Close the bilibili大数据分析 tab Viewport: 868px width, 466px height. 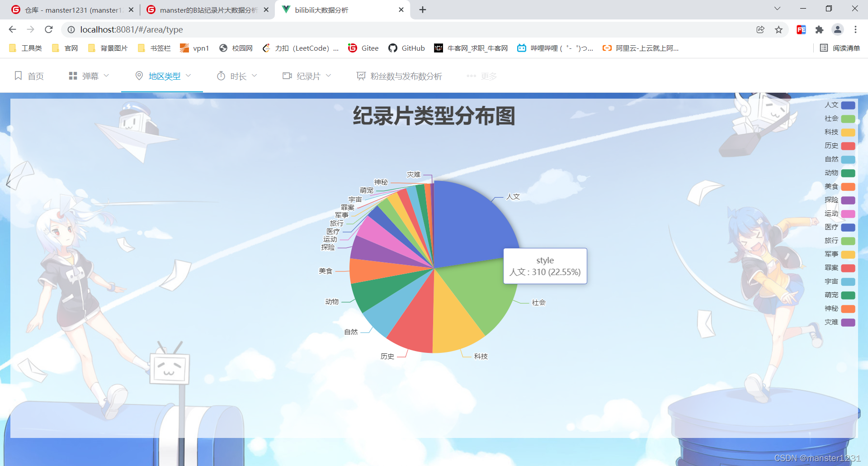(x=401, y=10)
